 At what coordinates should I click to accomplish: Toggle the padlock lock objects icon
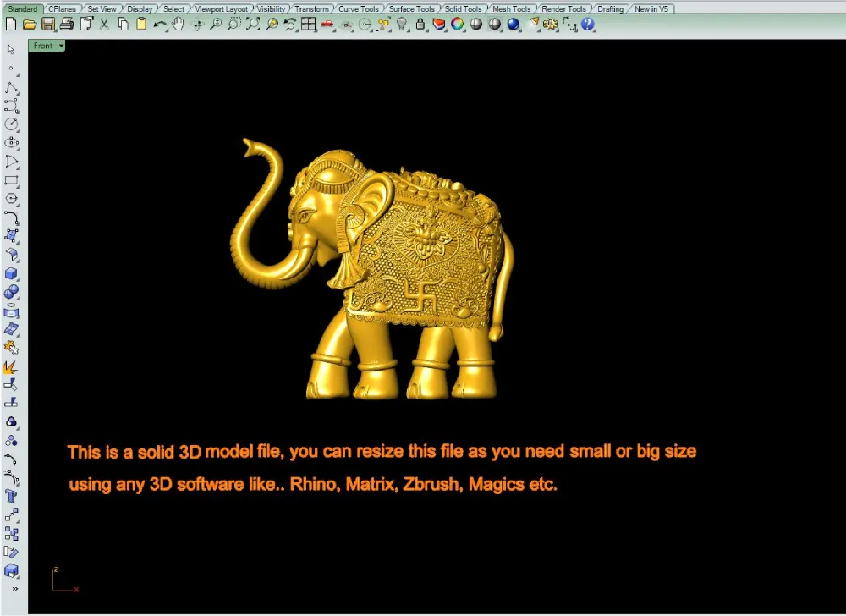(420, 25)
